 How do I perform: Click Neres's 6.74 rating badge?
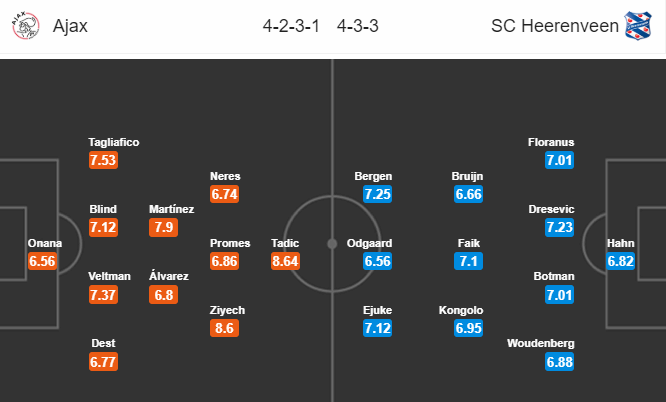click(x=224, y=194)
